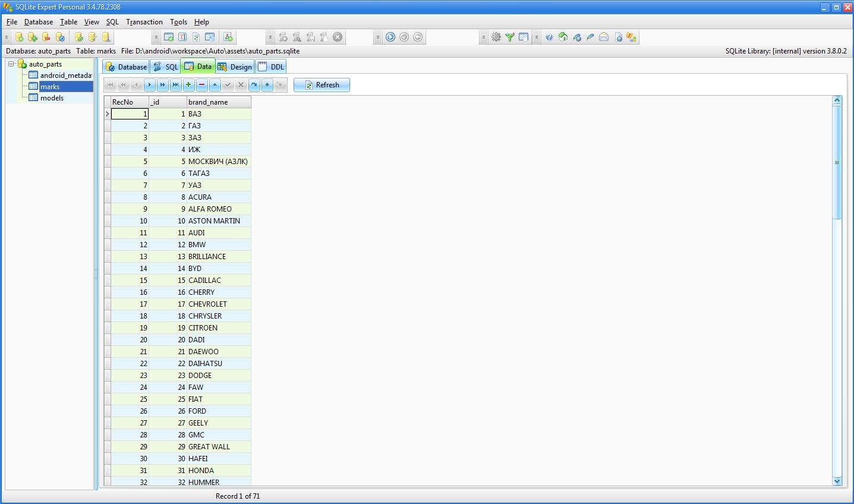Click the add database (green plus) icon
The image size is (854, 504).
coord(33,37)
